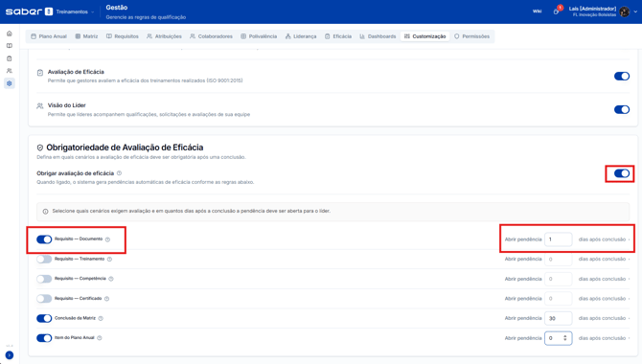Enable Requisito — Certificado switch
The height and width of the screenshot is (364, 642).
tap(44, 299)
